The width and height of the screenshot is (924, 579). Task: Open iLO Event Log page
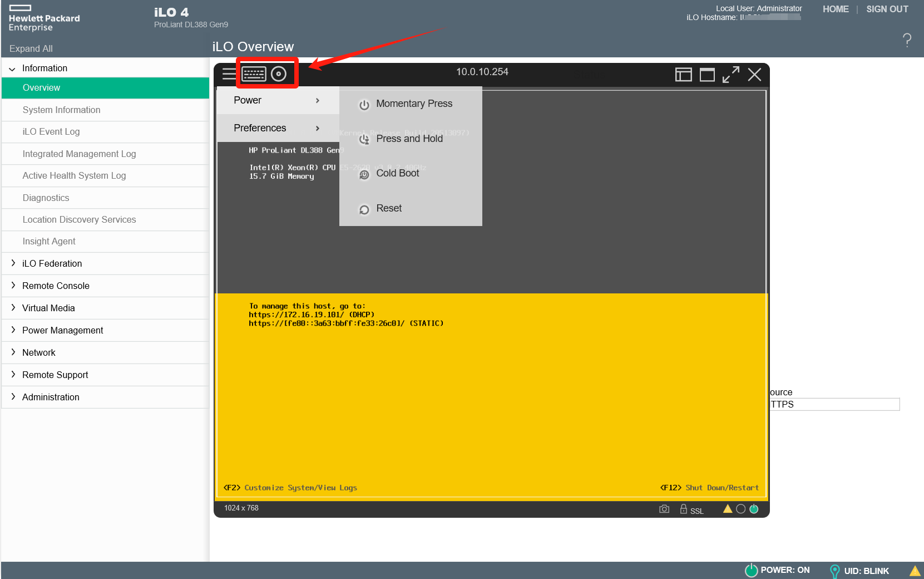point(51,131)
